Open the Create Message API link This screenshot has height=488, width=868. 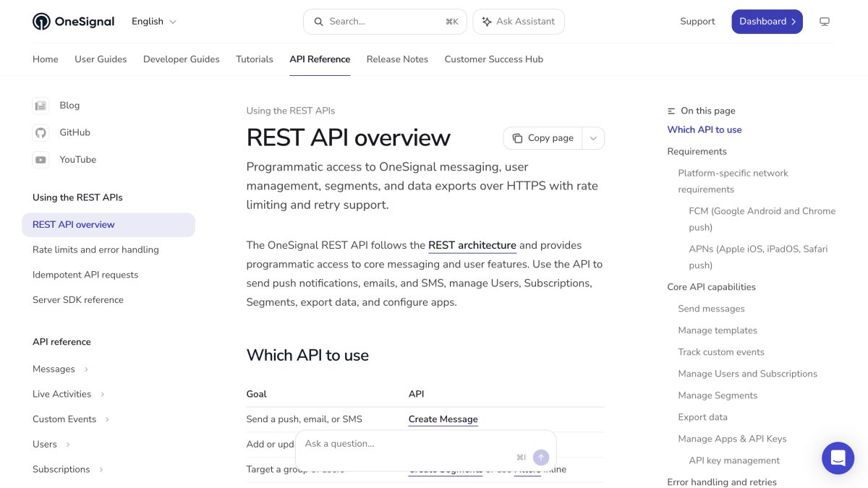click(x=443, y=419)
